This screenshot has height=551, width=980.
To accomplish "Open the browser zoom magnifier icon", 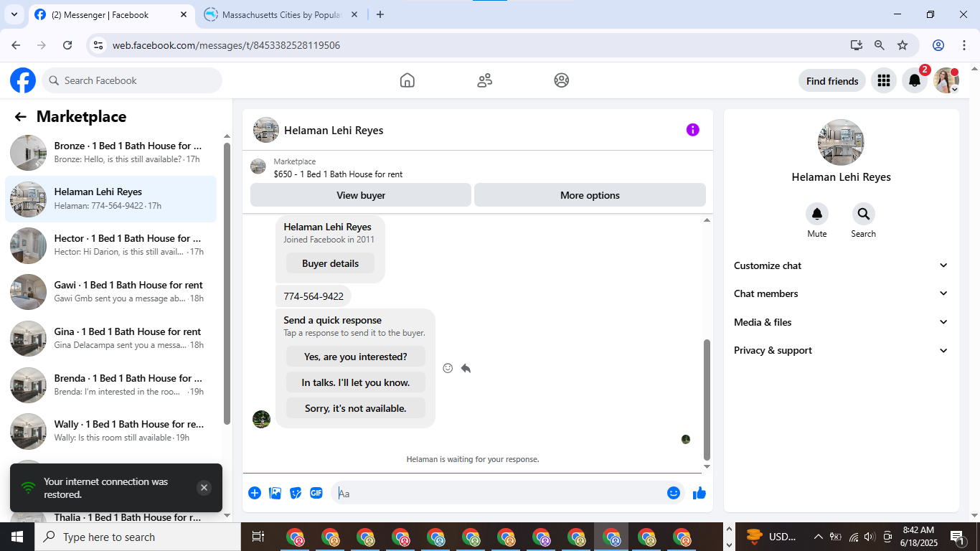I will coord(880,45).
